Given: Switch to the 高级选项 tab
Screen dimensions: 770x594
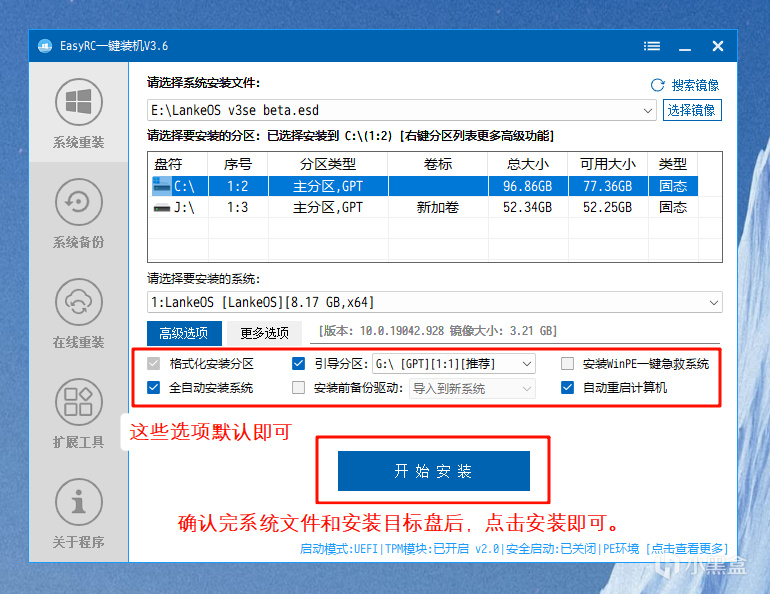Looking at the screenshot, I should (x=184, y=333).
